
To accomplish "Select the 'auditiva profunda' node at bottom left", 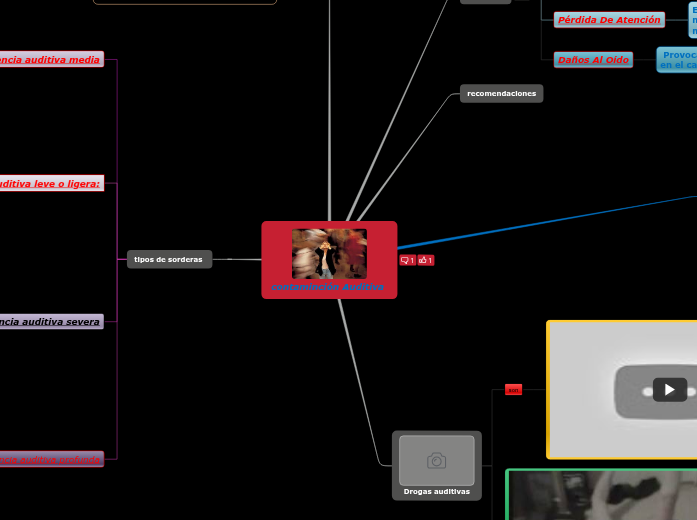I will [x=50, y=459].
